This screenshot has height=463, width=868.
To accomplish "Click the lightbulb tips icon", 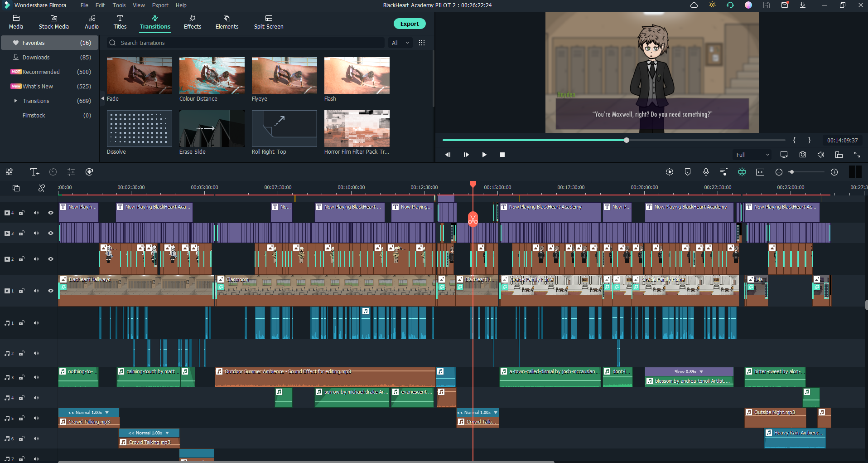I will click(712, 5).
